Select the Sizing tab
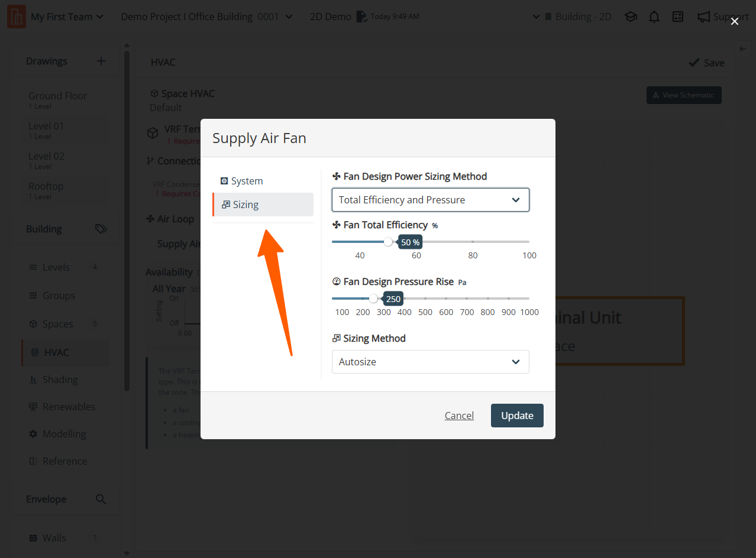Viewport: 756px width, 558px height. point(263,205)
